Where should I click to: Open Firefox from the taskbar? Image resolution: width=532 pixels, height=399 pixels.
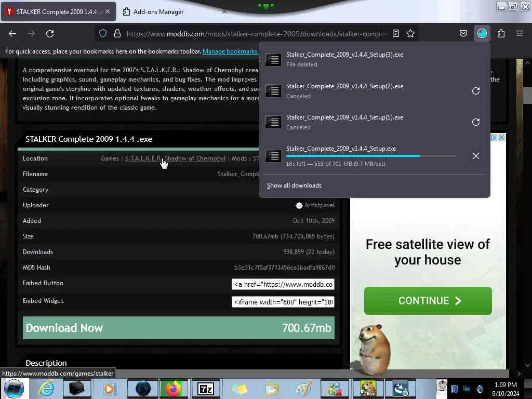[174, 389]
